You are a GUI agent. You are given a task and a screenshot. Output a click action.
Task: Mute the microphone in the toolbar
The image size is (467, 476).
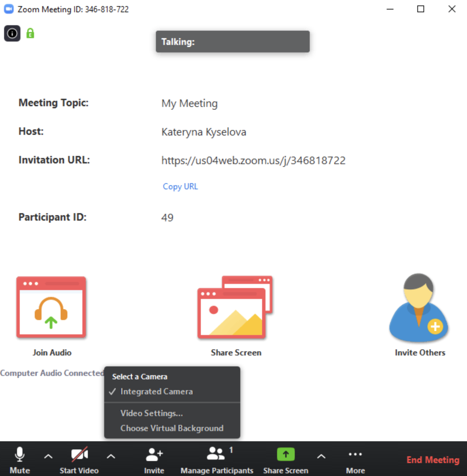tap(20, 460)
